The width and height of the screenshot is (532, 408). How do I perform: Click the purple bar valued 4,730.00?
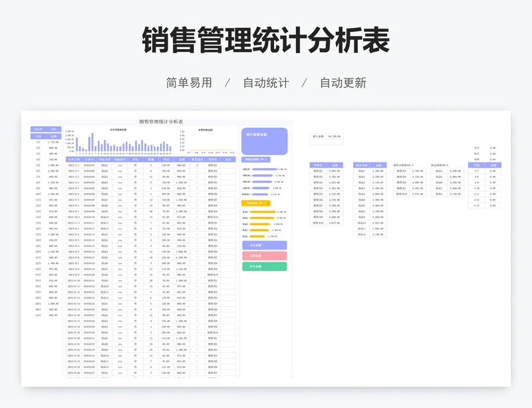click(x=262, y=176)
